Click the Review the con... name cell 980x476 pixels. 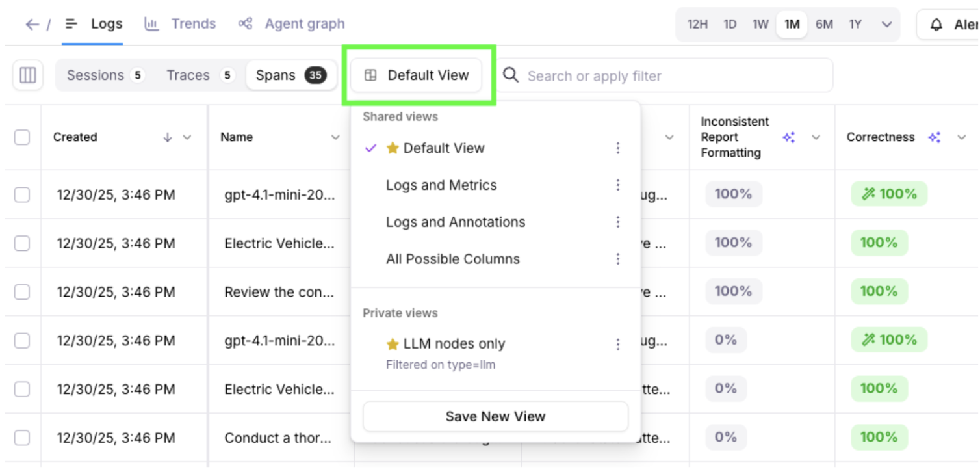click(279, 292)
